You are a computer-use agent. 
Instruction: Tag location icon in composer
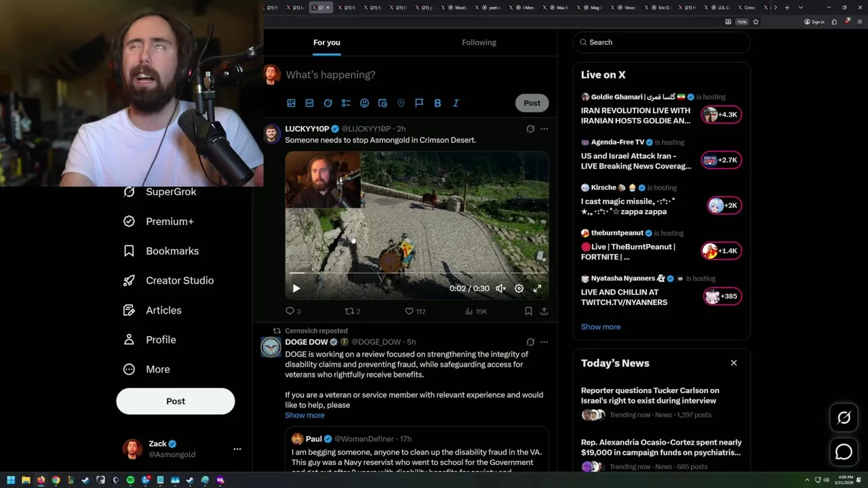pos(401,103)
